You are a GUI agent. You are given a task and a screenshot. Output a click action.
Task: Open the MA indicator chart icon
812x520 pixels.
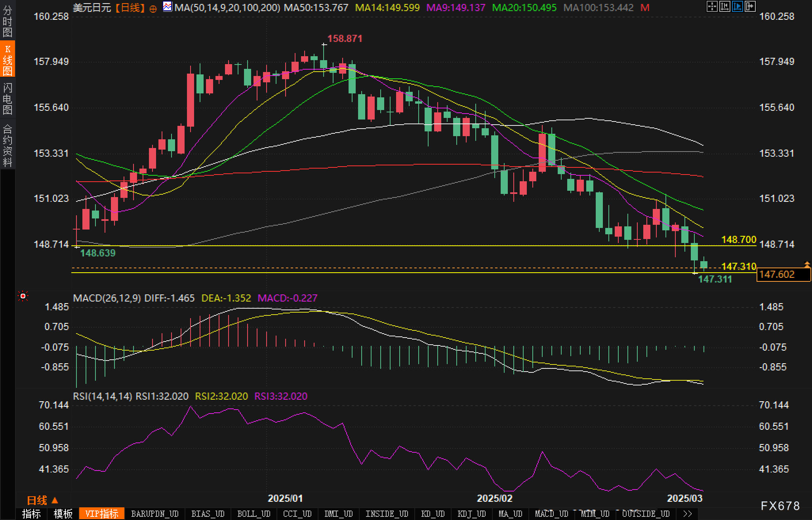(168, 7)
